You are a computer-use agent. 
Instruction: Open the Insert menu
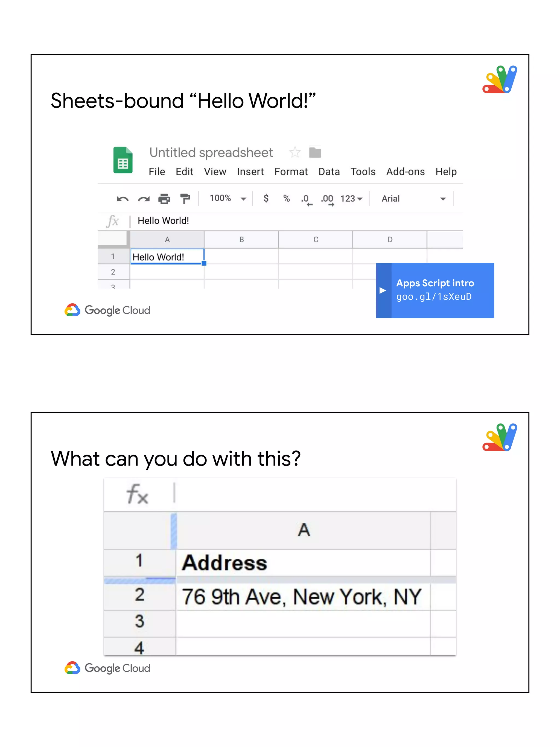pos(250,172)
